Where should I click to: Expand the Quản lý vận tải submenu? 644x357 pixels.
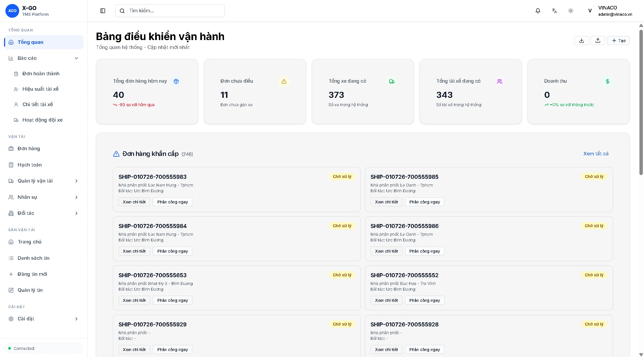[76, 181]
